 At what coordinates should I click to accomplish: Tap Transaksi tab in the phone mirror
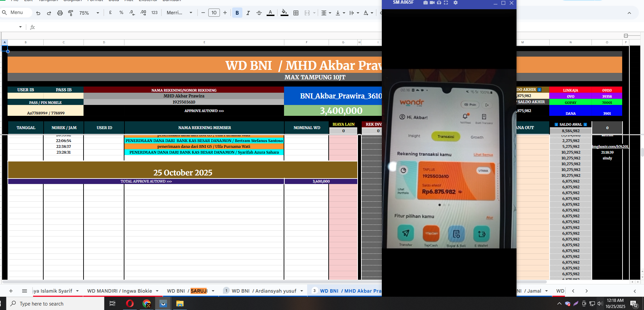pyautogui.click(x=446, y=137)
